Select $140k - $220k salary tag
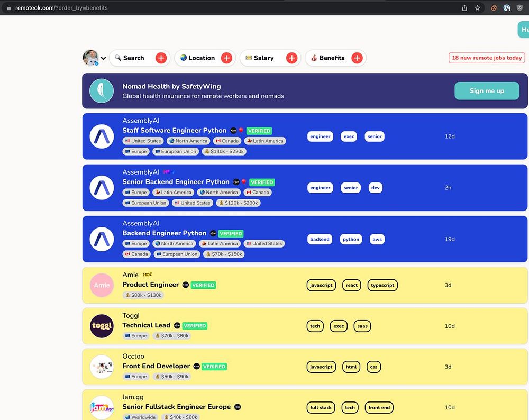This screenshot has width=529, height=420. (224, 151)
